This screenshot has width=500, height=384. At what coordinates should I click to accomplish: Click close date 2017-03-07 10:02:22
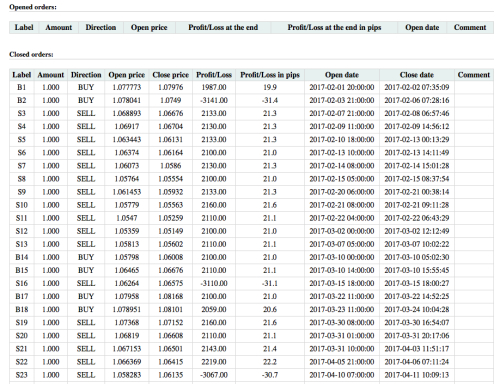coord(417,244)
